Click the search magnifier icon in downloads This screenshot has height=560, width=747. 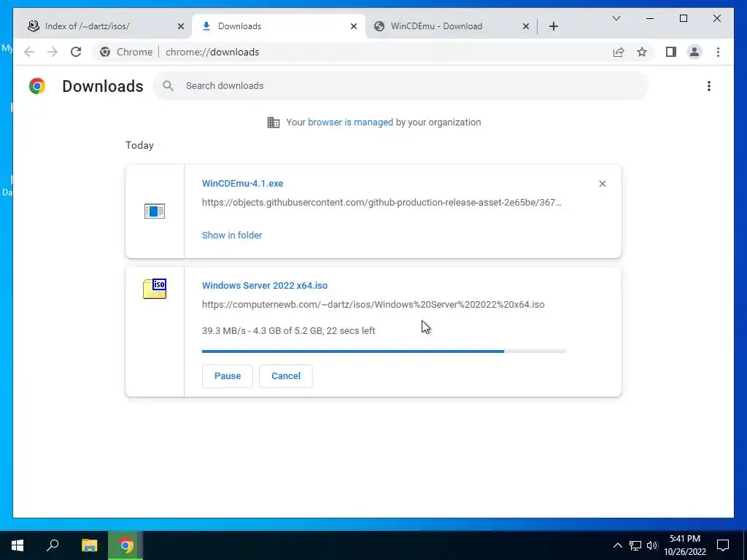point(168,86)
